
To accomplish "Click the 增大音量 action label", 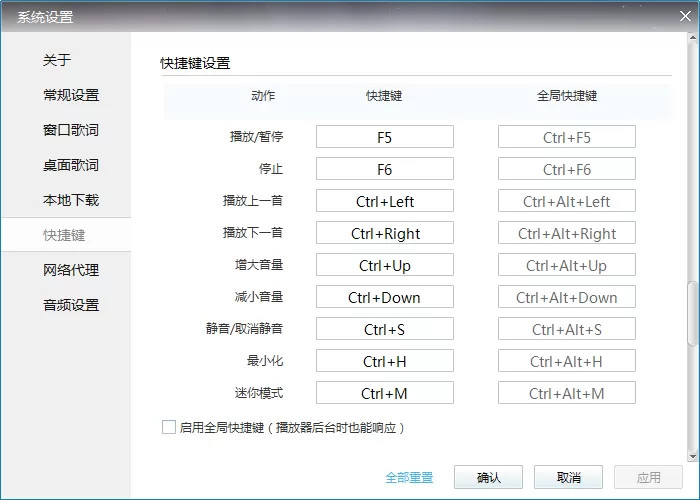I will [x=259, y=265].
